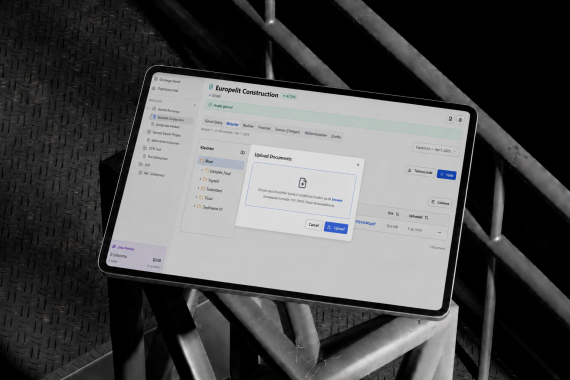Screen dimensions: 570x380
Task: Open the Current version dropdown showing Apr 7, 2025
Action: tap(435, 149)
